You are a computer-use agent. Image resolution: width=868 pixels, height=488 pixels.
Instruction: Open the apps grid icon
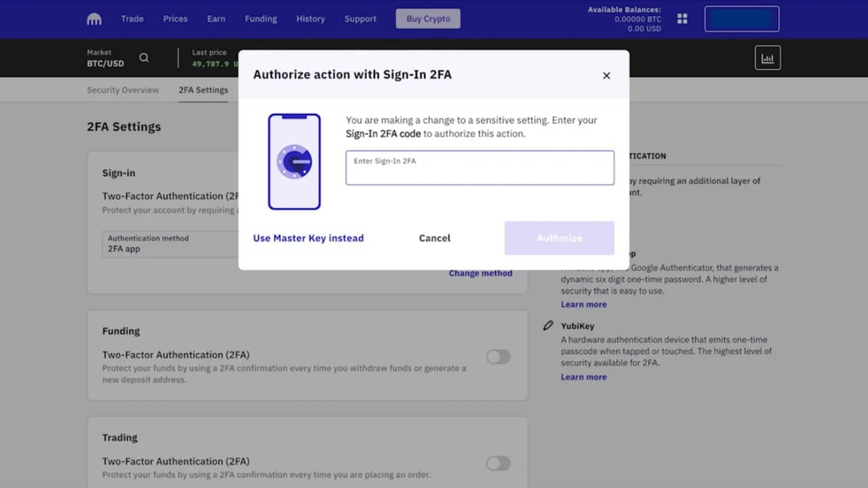pos(682,19)
